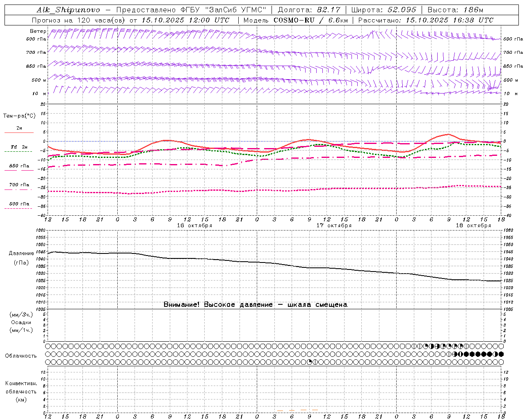Click the Рассчитано: 15.10.2025 16:38 UTC text
The image size is (525, 420).
(426, 20)
